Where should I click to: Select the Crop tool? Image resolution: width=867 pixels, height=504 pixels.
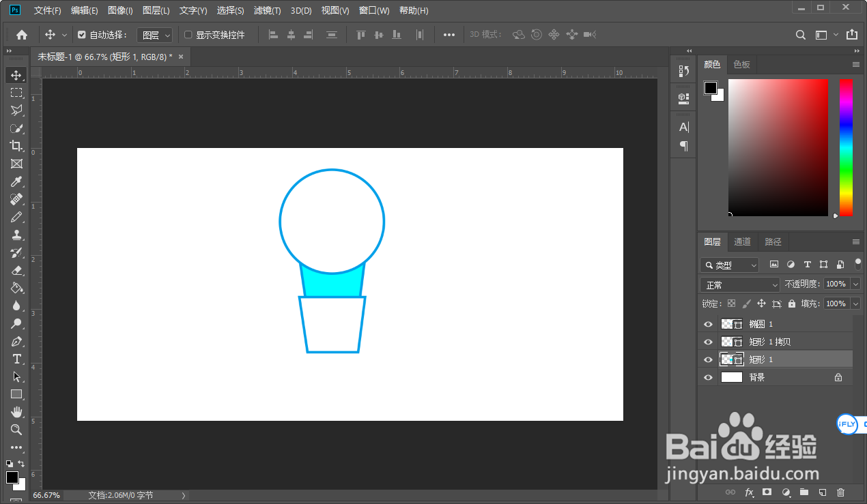click(x=16, y=146)
